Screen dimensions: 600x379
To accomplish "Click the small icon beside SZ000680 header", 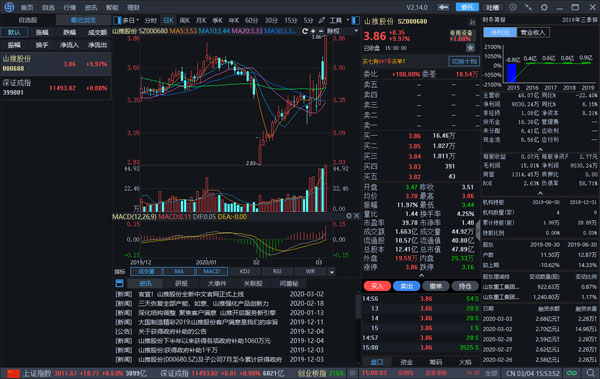I will [472, 22].
